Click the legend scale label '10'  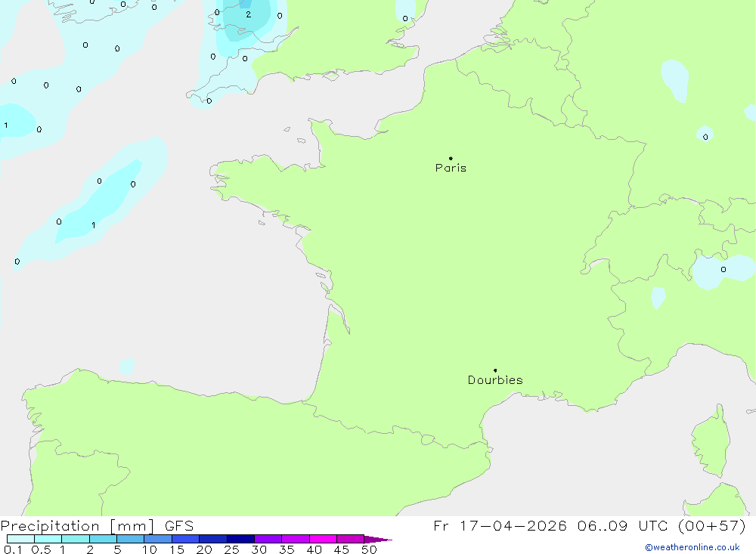(x=150, y=549)
